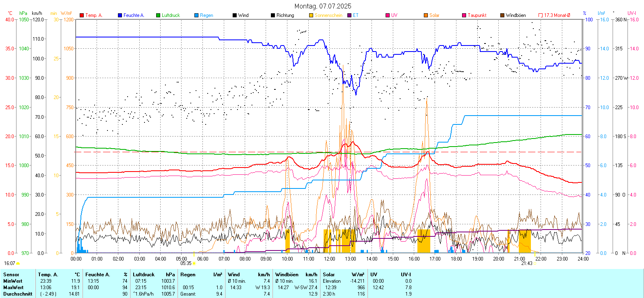Click the blue Feuchte A. legend square
The height and width of the screenshot is (298, 644).
pos(120,15)
